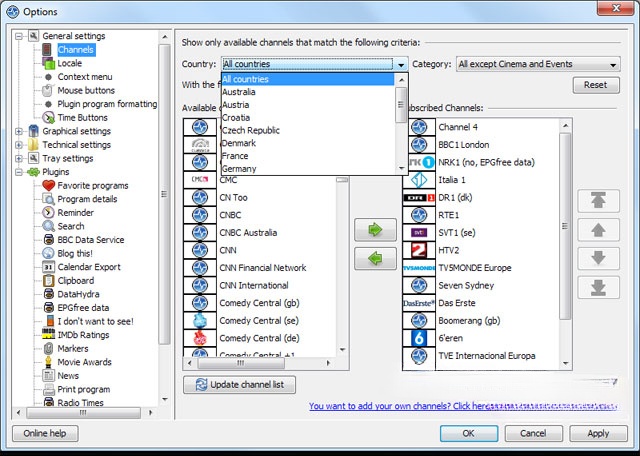640x456 pixels.
Task: Click the Blog this! globe icon
Action: click(x=48, y=253)
